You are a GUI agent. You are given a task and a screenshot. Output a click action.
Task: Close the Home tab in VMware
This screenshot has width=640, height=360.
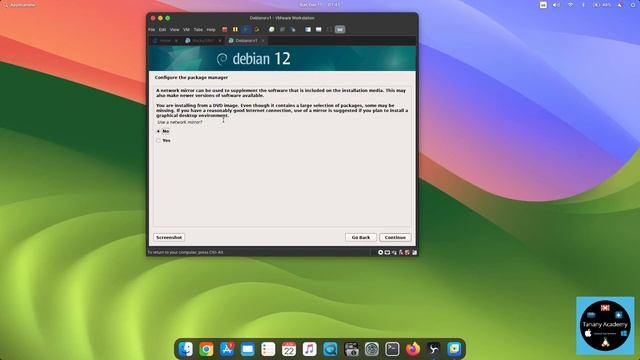click(176, 40)
